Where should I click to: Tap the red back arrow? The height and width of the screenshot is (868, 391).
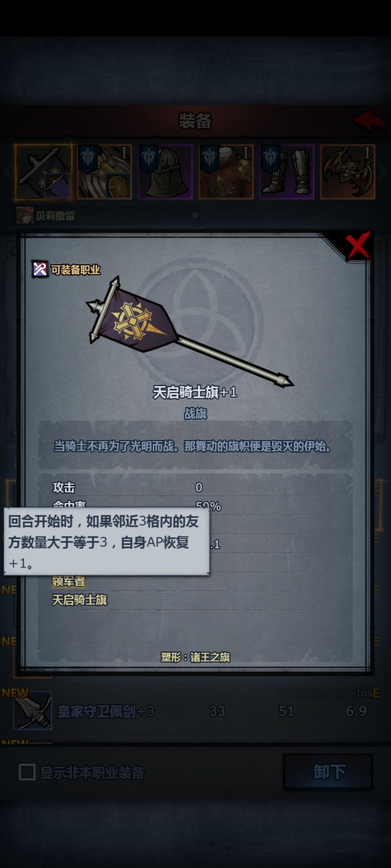pos(369,120)
